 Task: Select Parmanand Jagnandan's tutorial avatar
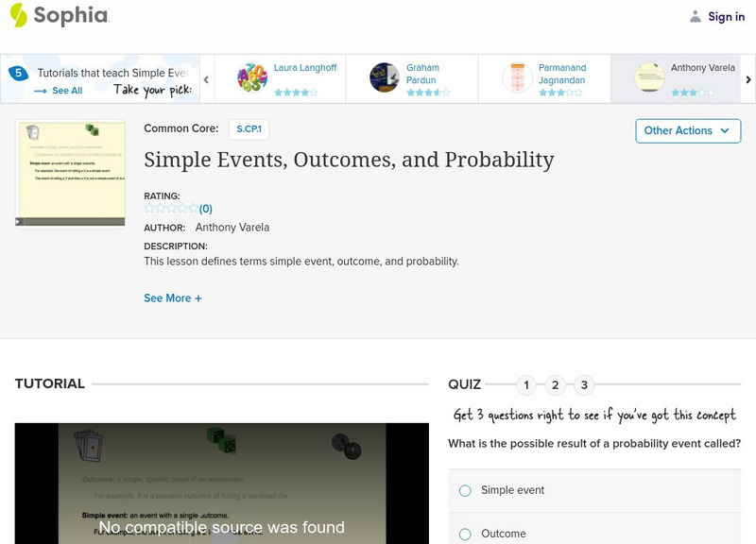(517, 77)
